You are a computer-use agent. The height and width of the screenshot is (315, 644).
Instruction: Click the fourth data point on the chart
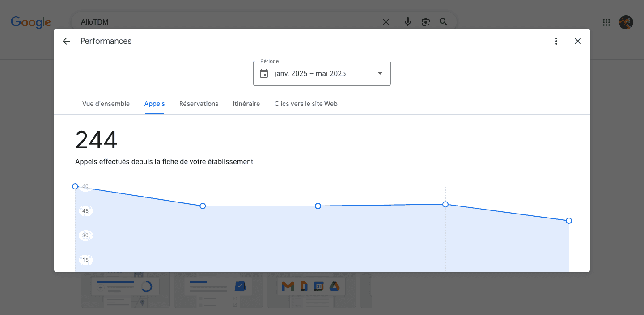click(445, 204)
